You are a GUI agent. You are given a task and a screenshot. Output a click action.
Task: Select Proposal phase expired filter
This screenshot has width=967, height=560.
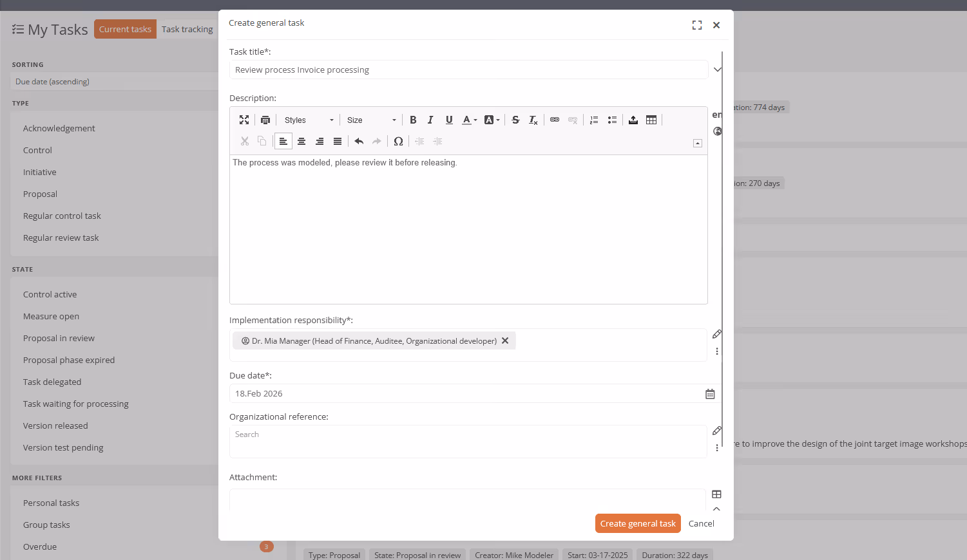pos(69,360)
